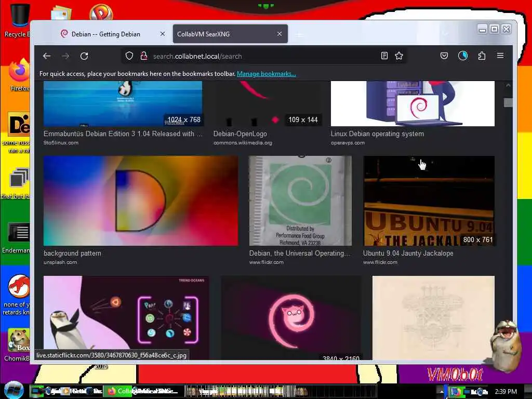The height and width of the screenshot is (399, 532).
Task: Close the Debian -- Getting Debian tab
Action: coord(163,34)
